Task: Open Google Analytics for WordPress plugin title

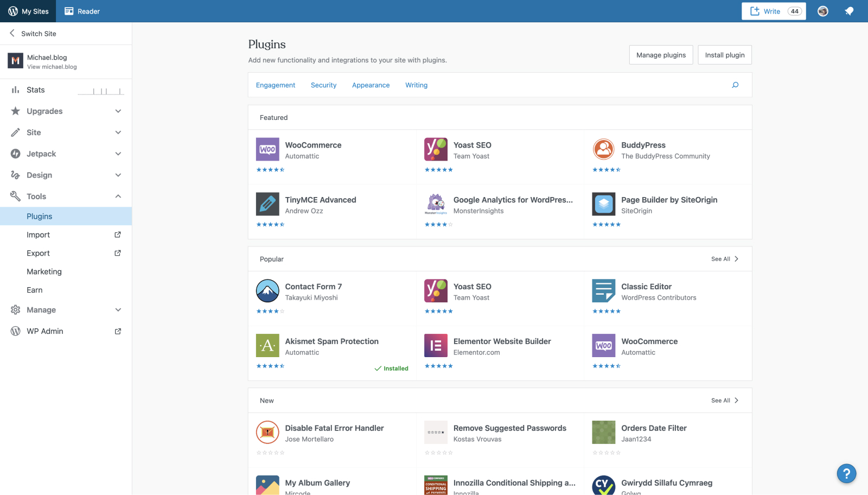Action: pyautogui.click(x=513, y=200)
